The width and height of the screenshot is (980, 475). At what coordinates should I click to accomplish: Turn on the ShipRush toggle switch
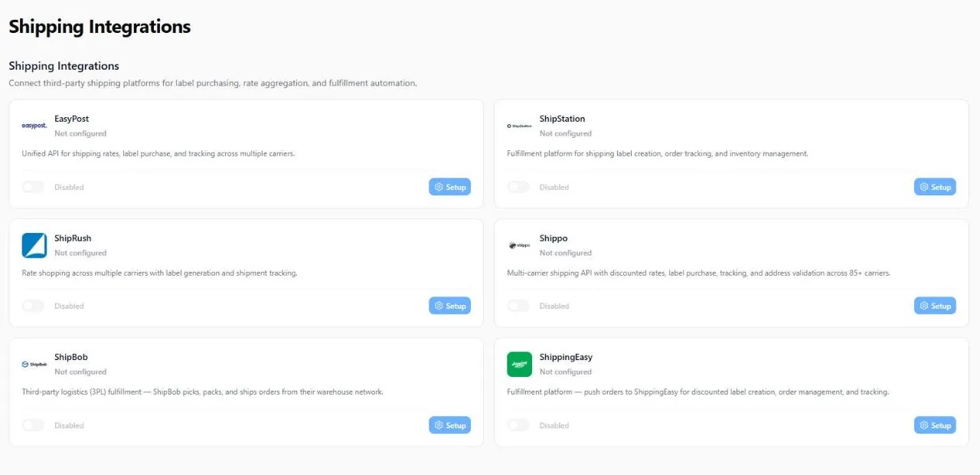pyautogui.click(x=33, y=306)
